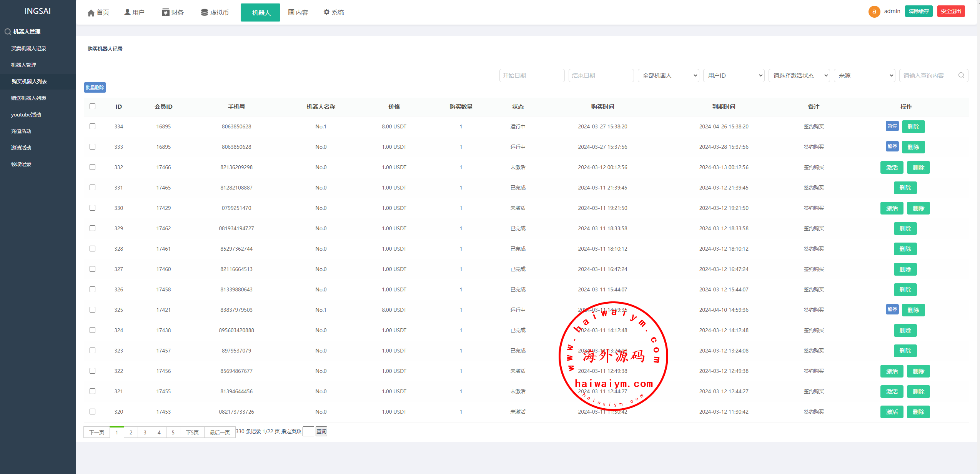Click the home icon in top navigation
Screen dimensions: 980x474
coord(91,13)
